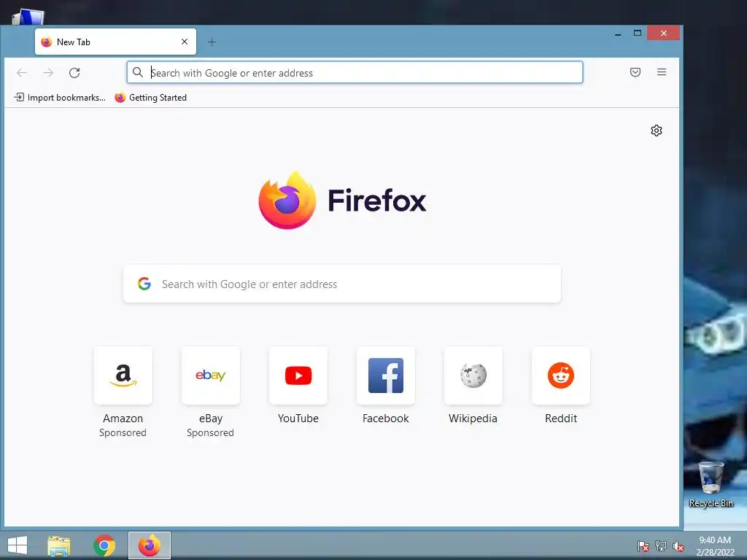Click magnifier icon in address bar
The height and width of the screenshot is (560, 747).
138,72
